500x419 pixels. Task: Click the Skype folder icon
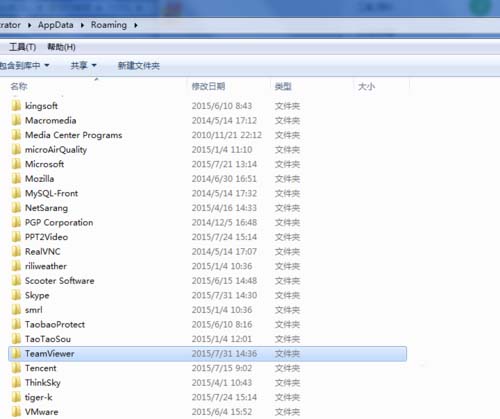pos(16,295)
